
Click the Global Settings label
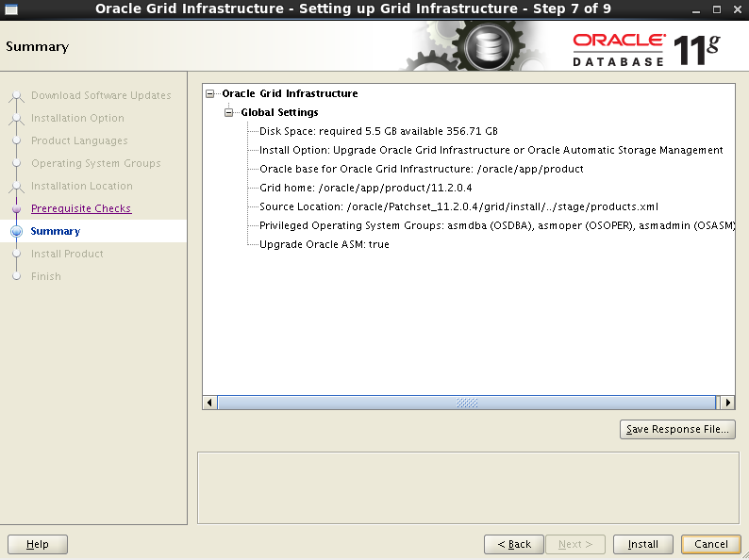[279, 113]
